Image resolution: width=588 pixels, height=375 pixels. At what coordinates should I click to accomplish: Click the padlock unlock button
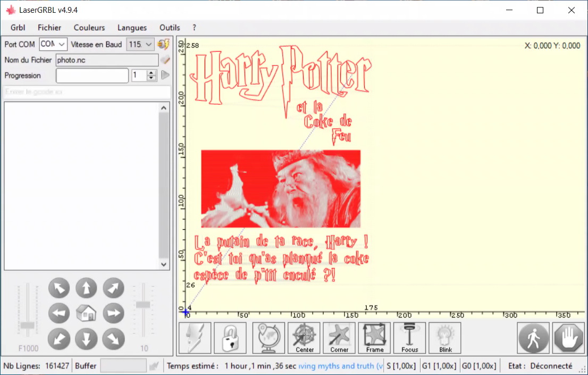coord(230,338)
